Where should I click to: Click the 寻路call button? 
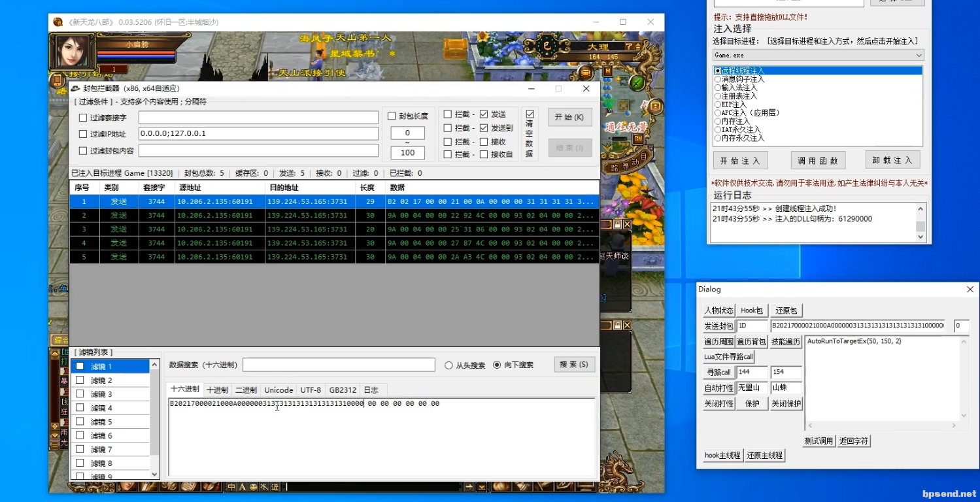(x=719, y=372)
